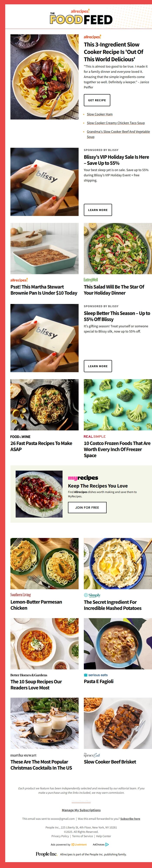Viewport: 152px width, 868px height.
Task: Click the Martha Stewart brownie pan image
Action: tap(45, 248)
